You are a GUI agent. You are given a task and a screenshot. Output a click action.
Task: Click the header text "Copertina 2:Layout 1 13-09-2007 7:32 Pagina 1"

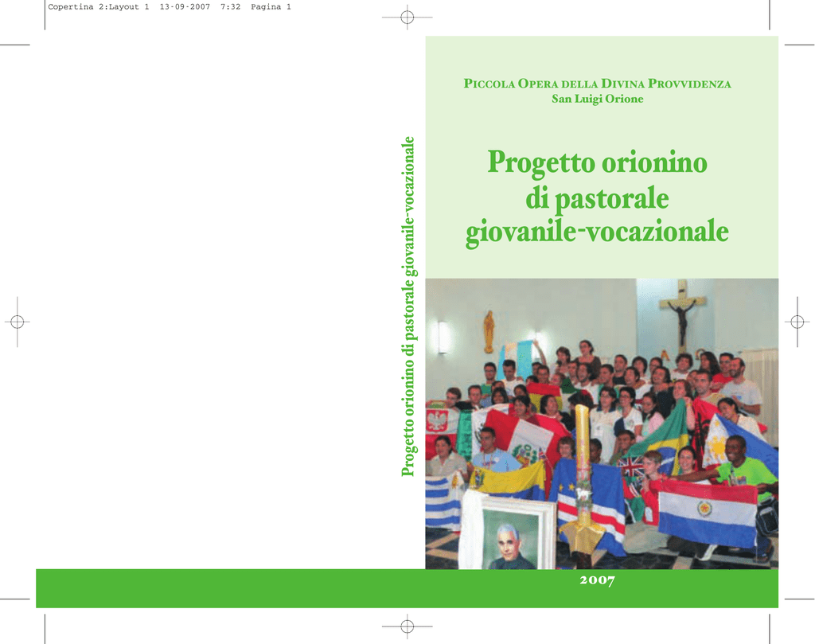click(170, 6)
